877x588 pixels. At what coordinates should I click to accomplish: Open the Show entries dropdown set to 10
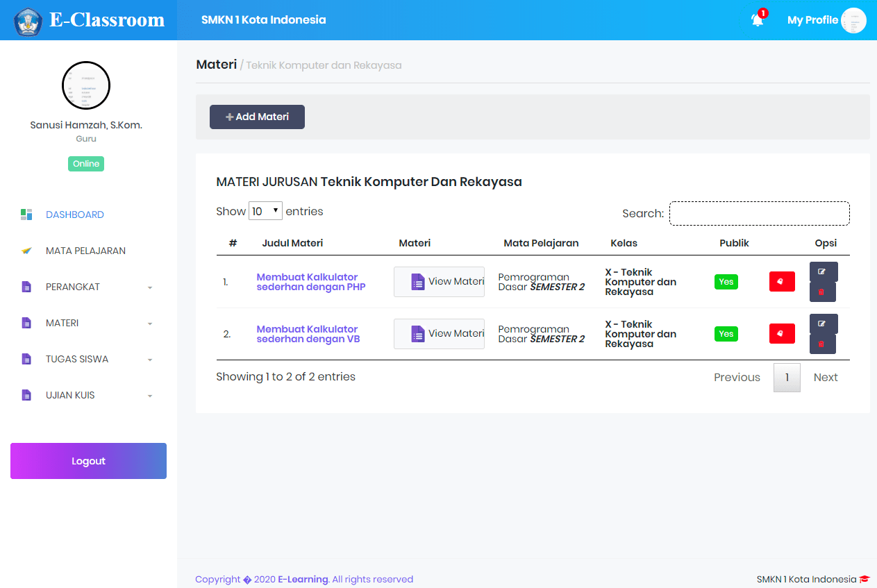(265, 211)
